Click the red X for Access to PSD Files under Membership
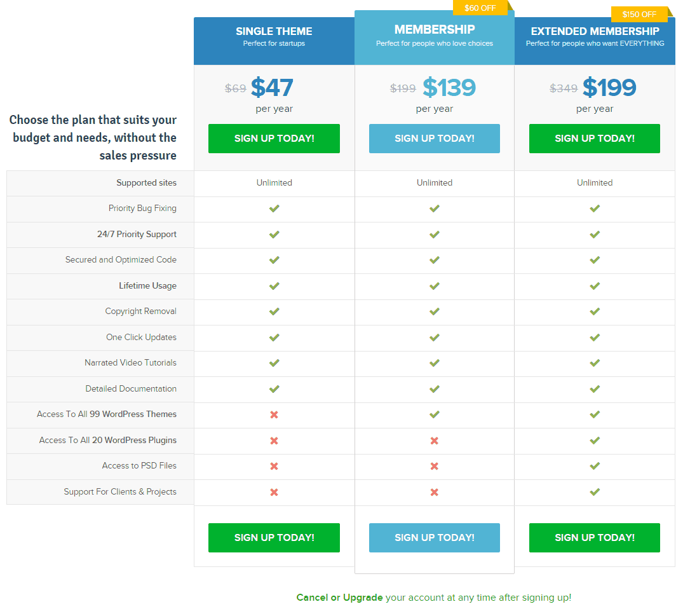 click(x=434, y=466)
